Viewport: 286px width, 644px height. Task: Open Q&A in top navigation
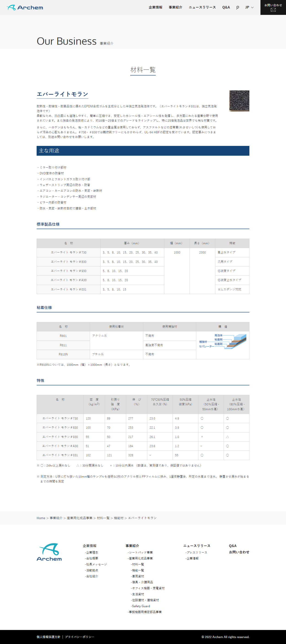click(226, 7)
